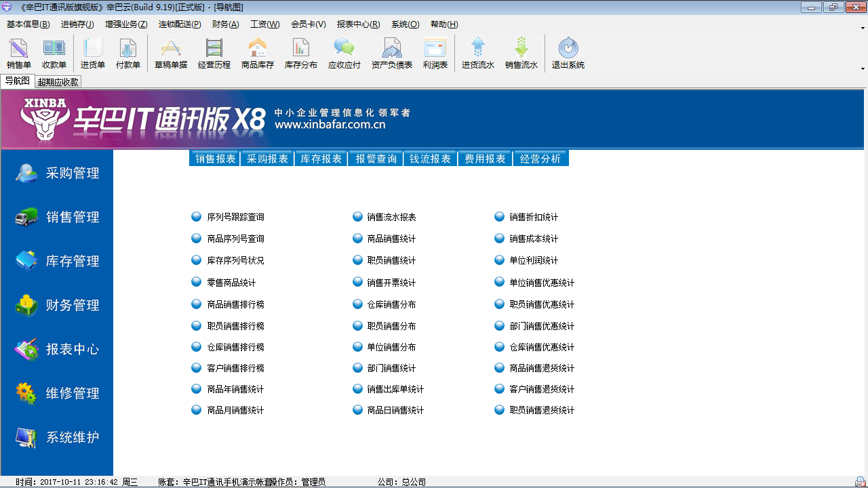Open 销售开票统计 link

(x=391, y=283)
